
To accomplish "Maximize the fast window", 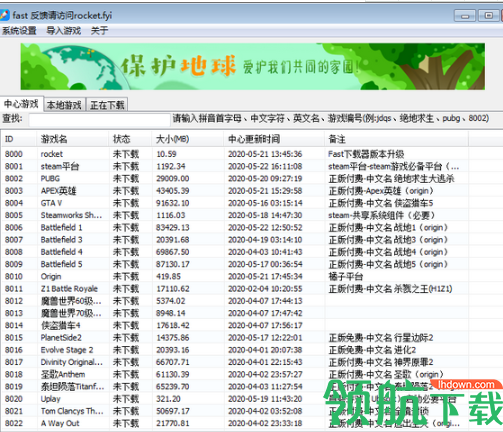I will pyautogui.click(x=488, y=15).
